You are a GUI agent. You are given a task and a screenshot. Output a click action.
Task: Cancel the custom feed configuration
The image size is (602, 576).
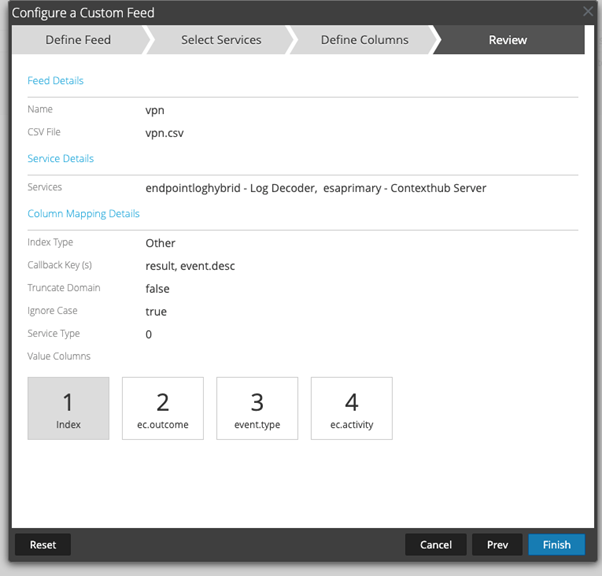(x=436, y=545)
